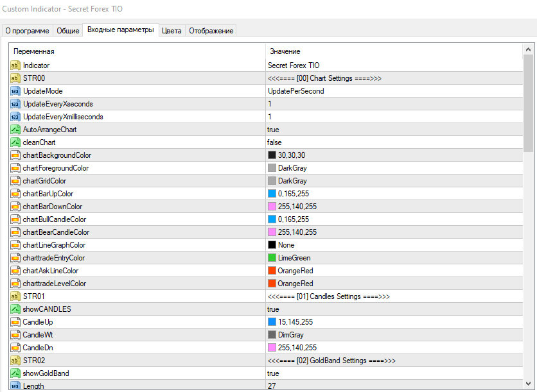
Task: Open the Цвета tab
Action: (172, 31)
